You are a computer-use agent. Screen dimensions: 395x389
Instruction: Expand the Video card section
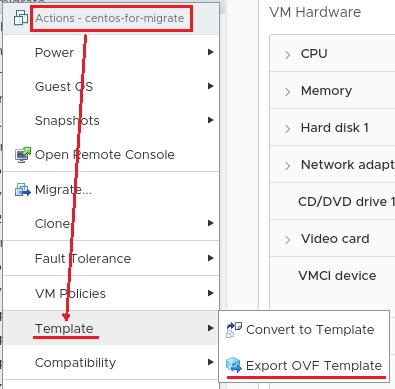(x=288, y=239)
